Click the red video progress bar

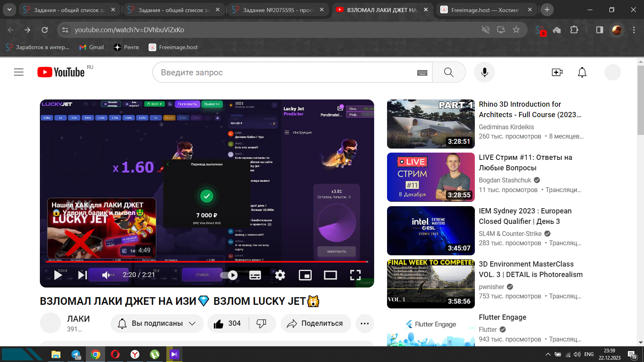click(x=207, y=262)
